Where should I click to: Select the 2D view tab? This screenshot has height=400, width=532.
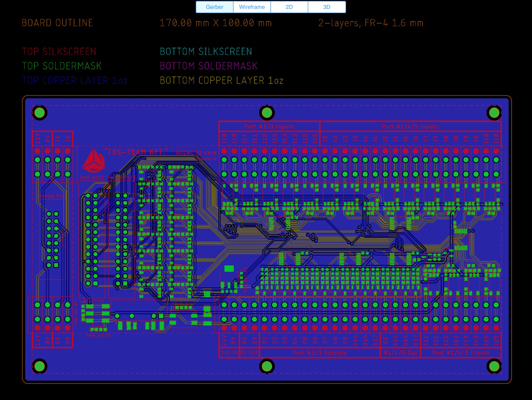[x=289, y=7]
